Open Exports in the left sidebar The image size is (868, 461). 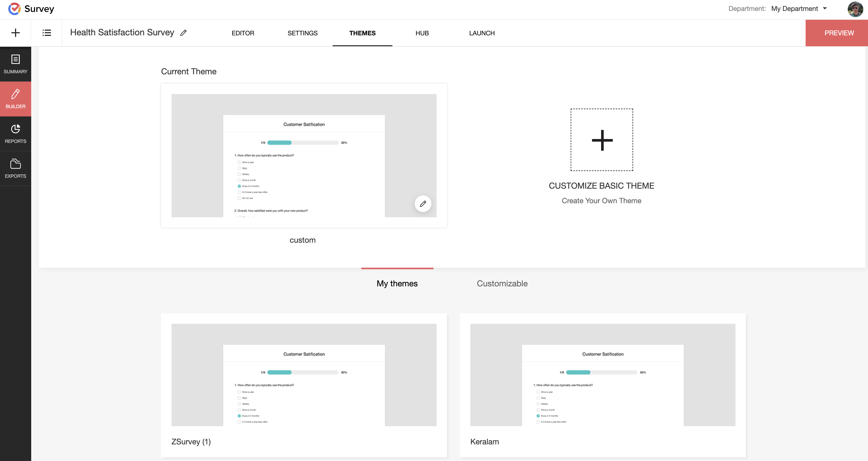pos(16,168)
